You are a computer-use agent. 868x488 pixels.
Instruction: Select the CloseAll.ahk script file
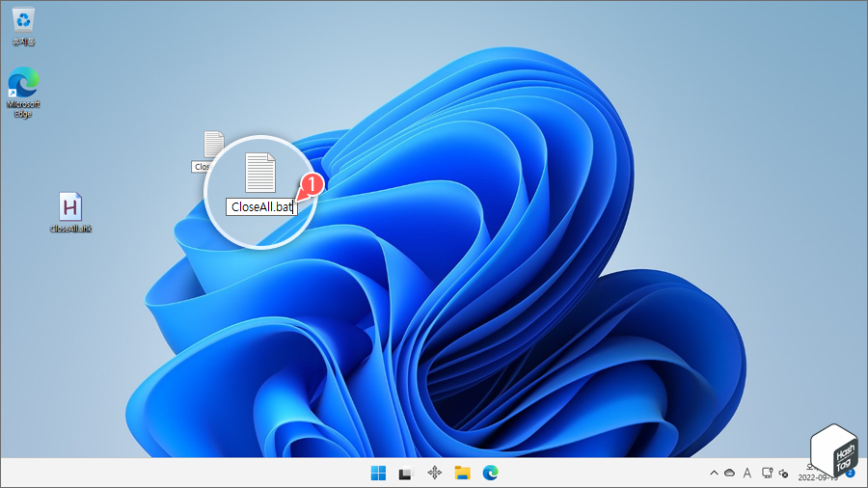tap(70, 212)
